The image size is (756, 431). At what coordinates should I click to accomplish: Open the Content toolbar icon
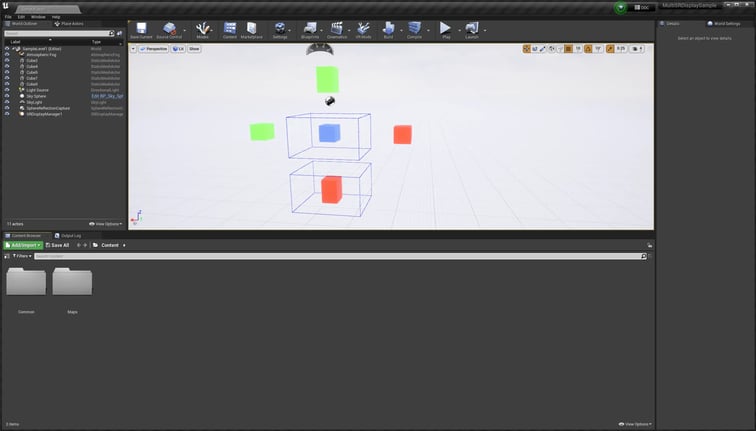tap(230, 30)
